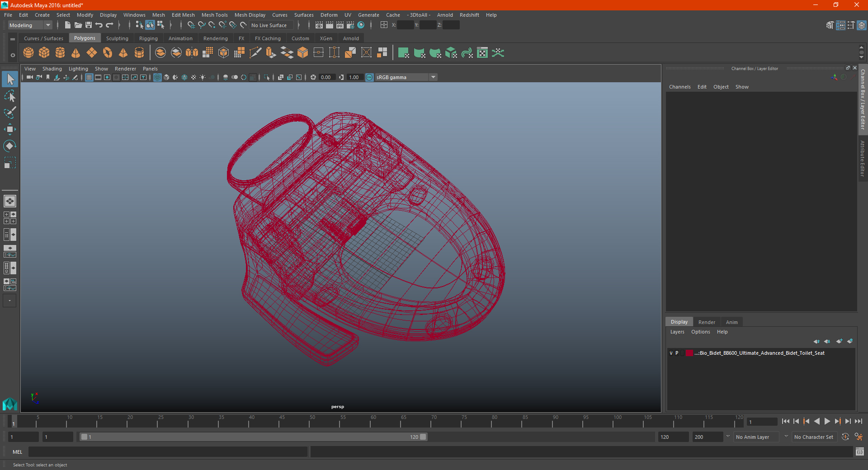Screen dimensions: 868x470
Task: Open the sRGB gamma view transform dropdown
Action: point(406,77)
